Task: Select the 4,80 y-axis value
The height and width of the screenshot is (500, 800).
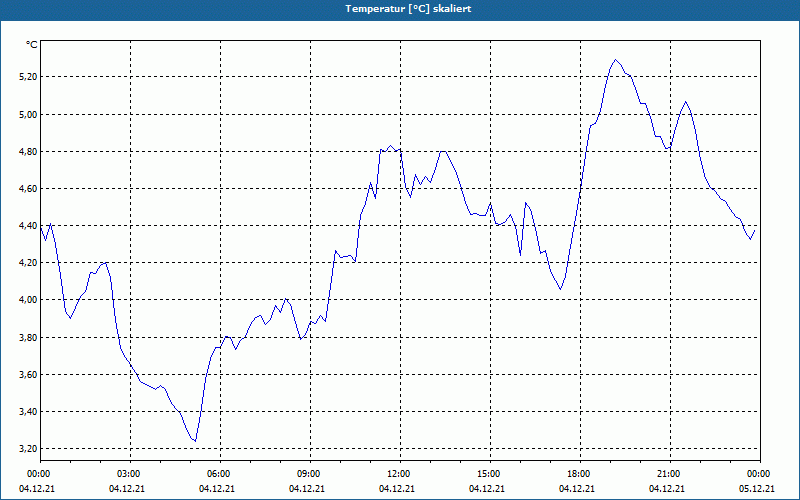Action: tap(29, 152)
